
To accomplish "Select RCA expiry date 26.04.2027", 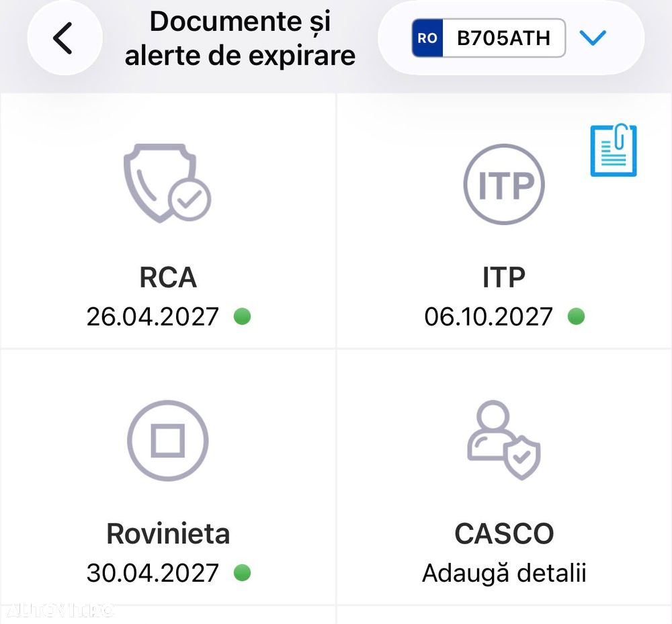I will click(x=153, y=316).
